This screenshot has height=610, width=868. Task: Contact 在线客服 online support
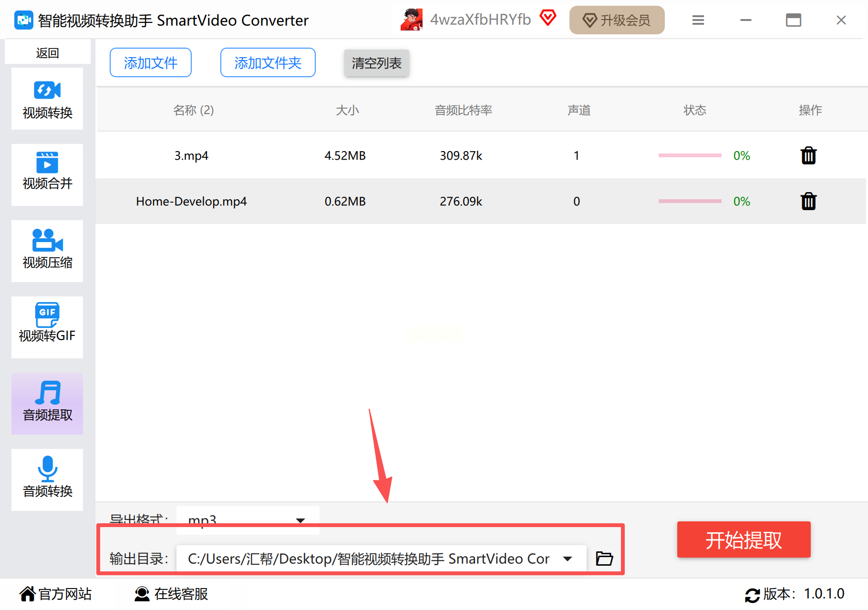pos(171,594)
